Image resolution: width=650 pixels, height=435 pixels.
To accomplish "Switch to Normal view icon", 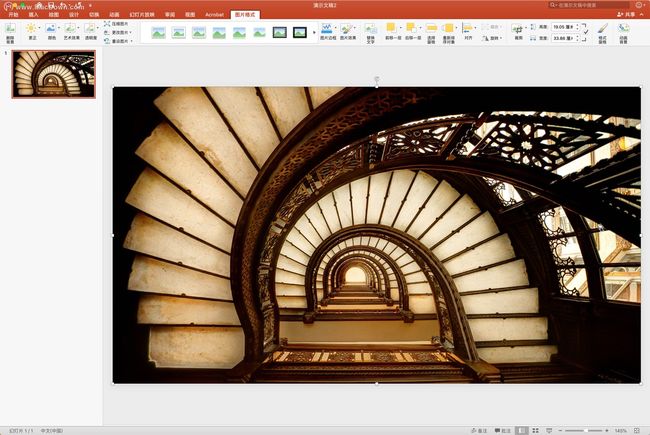I will click(522, 430).
